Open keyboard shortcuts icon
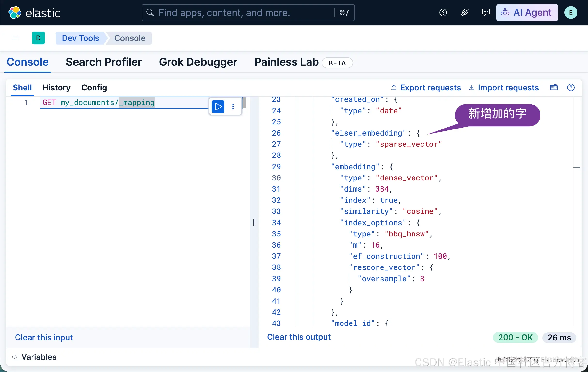The width and height of the screenshot is (588, 372). tap(554, 87)
